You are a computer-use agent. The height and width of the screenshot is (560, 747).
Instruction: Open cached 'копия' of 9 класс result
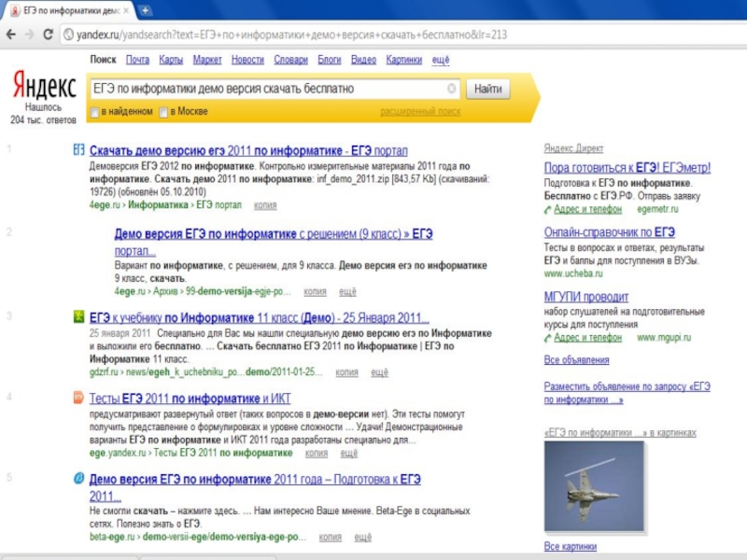point(315,291)
